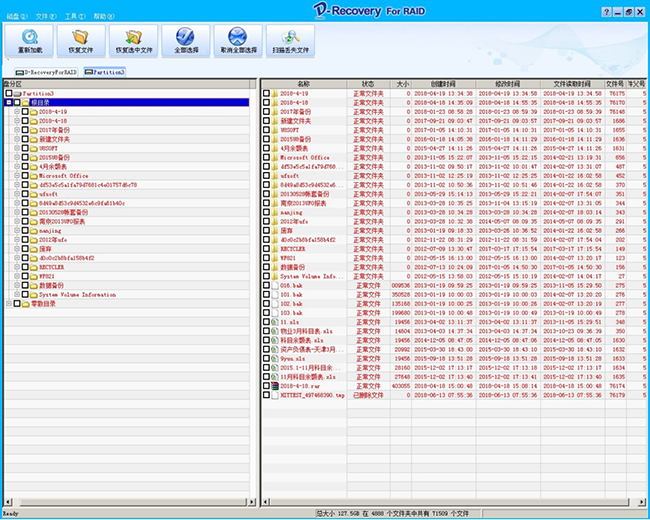650x520 pixels.
Task: Select the 102.bak file name in the list
Action: [291, 304]
